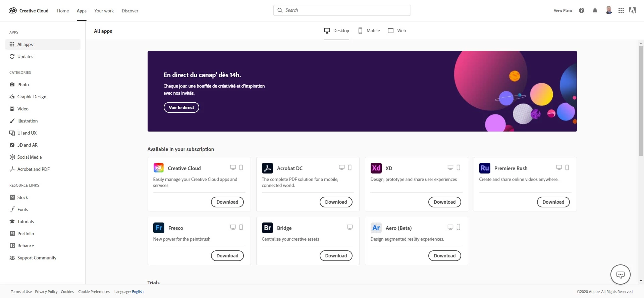Viewport: 644px width, 298px height.
Task: Click the Creative Cloud app icon
Action: tap(159, 168)
